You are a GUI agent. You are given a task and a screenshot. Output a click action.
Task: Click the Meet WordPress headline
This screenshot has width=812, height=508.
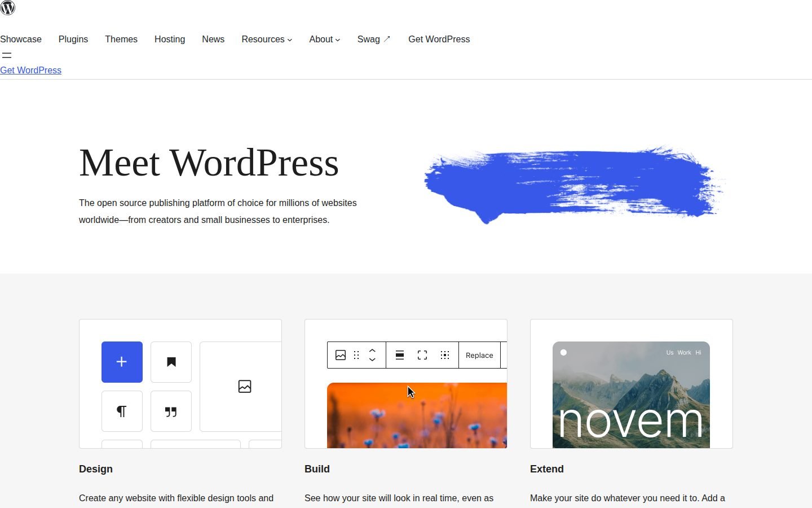click(209, 163)
